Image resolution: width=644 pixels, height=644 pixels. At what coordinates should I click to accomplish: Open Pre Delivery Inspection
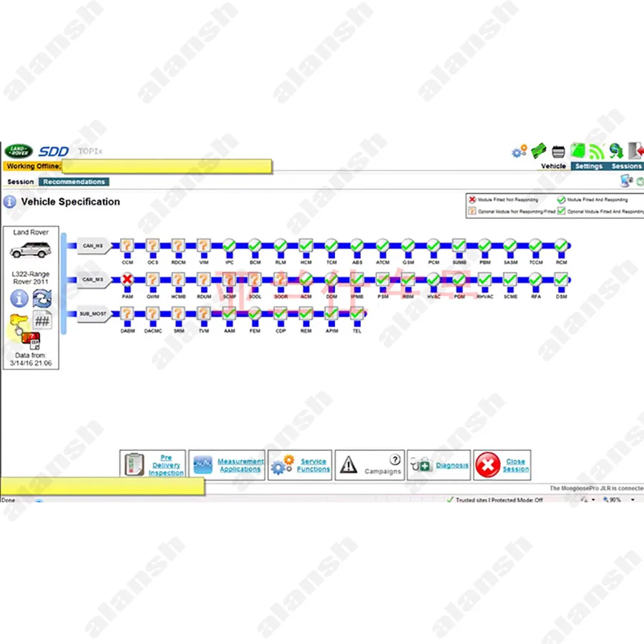153,465
